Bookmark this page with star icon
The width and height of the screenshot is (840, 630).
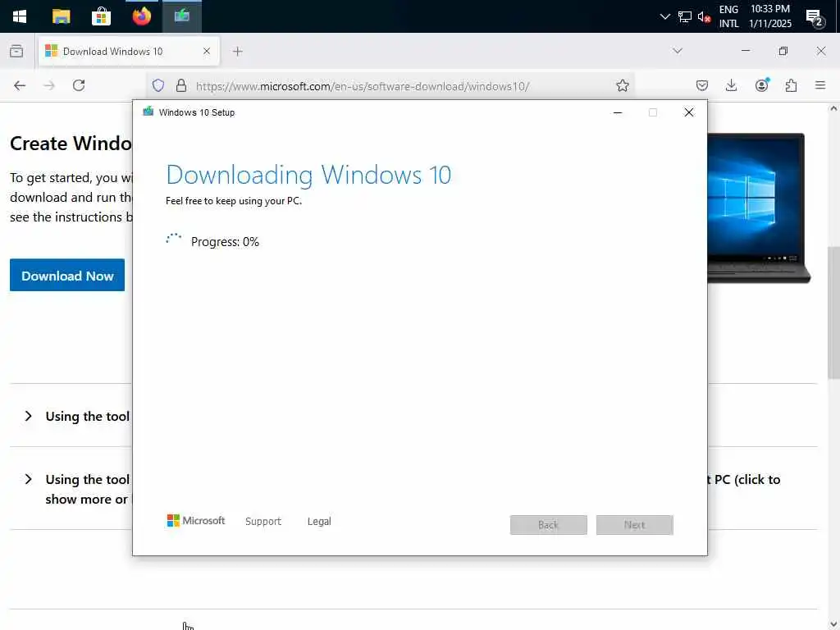622,85
